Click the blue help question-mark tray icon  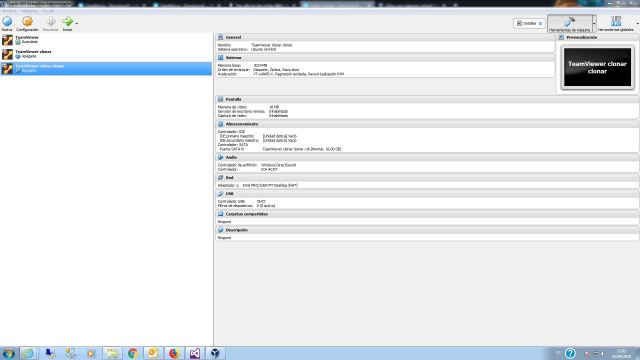pos(570,353)
